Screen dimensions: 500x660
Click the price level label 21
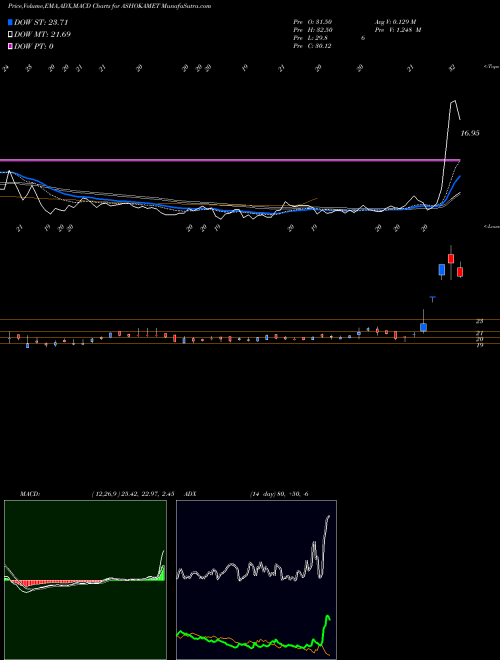(x=479, y=333)
